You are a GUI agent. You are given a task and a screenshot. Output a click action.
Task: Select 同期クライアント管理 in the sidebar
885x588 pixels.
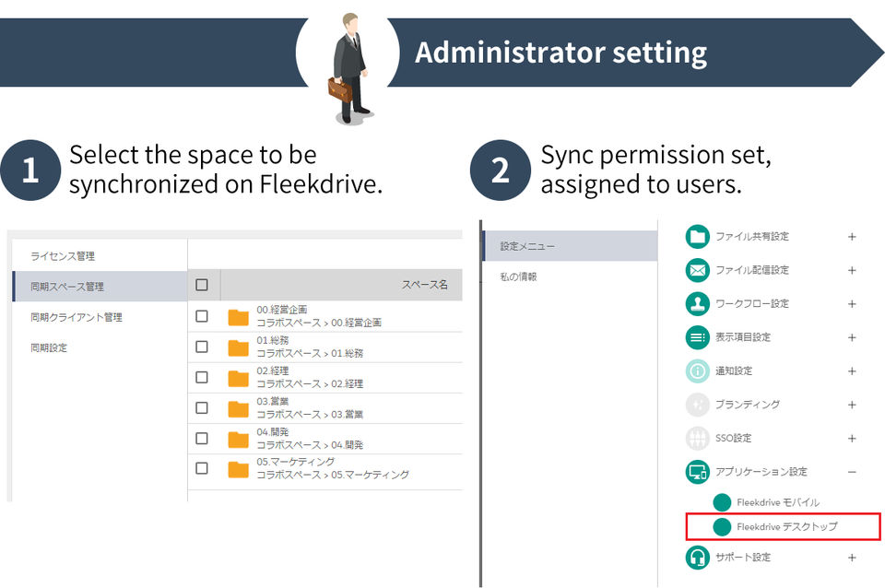pos(76,317)
